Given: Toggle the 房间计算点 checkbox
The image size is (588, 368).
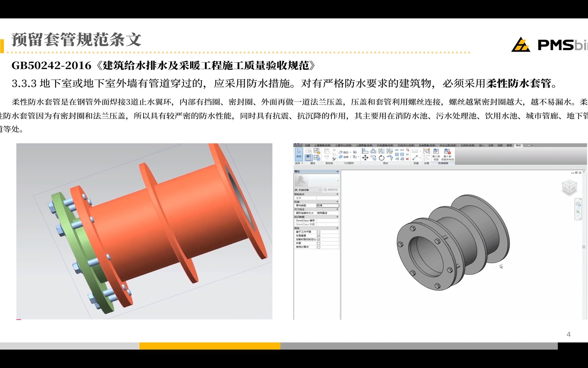Looking at the screenshot, I should (x=318, y=247).
